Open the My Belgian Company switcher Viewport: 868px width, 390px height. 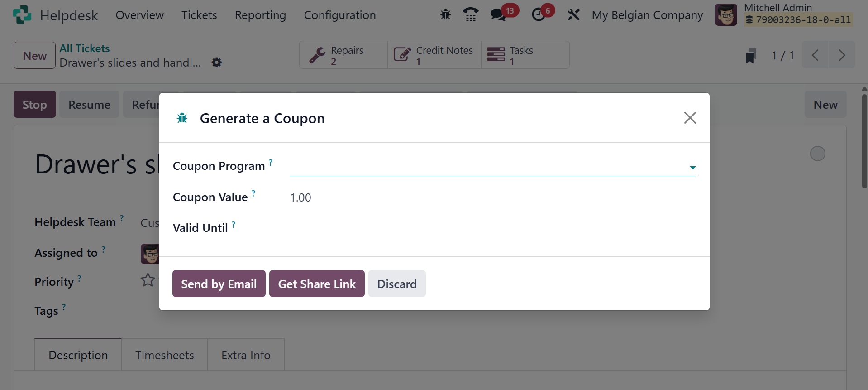coord(647,15)
